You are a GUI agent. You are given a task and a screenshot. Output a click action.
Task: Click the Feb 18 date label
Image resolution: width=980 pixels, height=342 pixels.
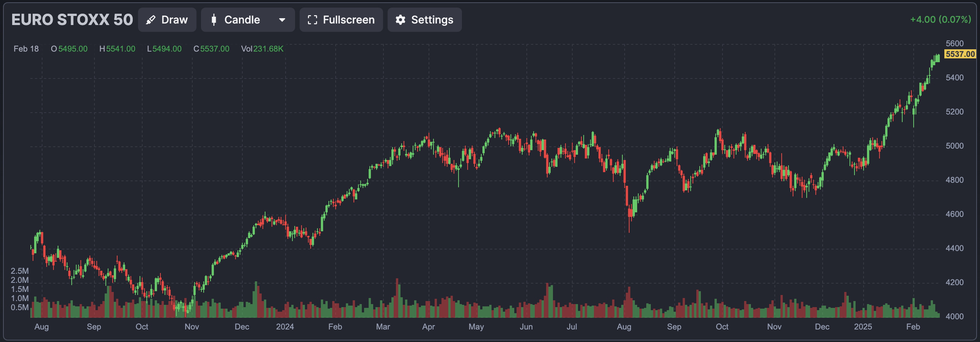pyautogui.click(x=26, y=49)
